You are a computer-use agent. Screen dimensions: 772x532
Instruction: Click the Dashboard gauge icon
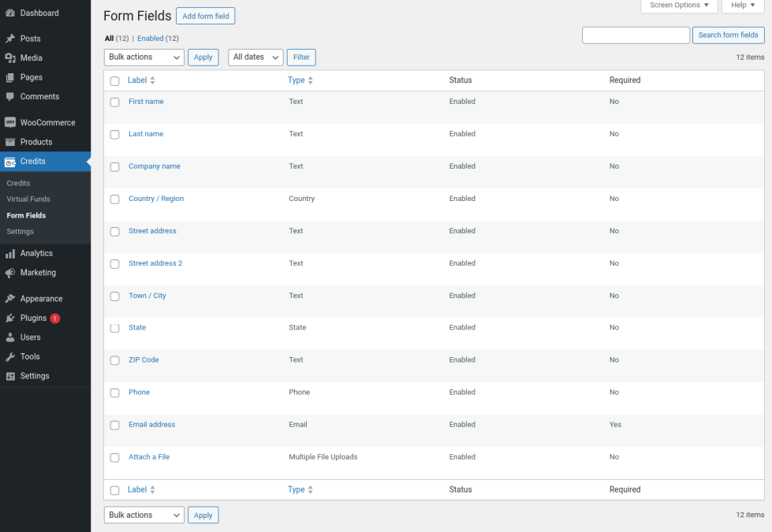coord(10,13)
